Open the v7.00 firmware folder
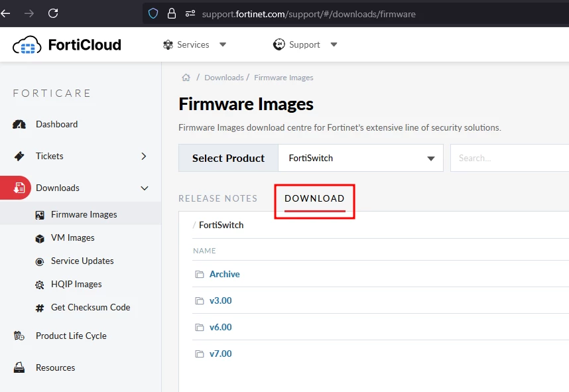Image resolution: width=569 pixels, height=392 pixels. coord(221,354)
